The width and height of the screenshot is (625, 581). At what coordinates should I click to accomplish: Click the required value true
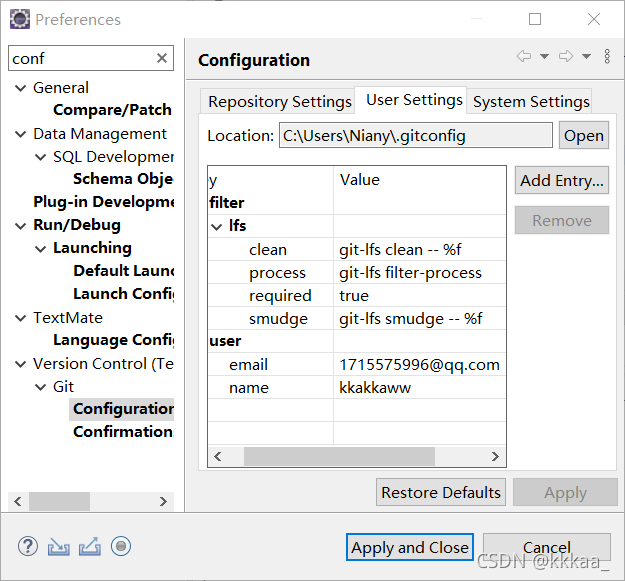click(x=354, y=296)
